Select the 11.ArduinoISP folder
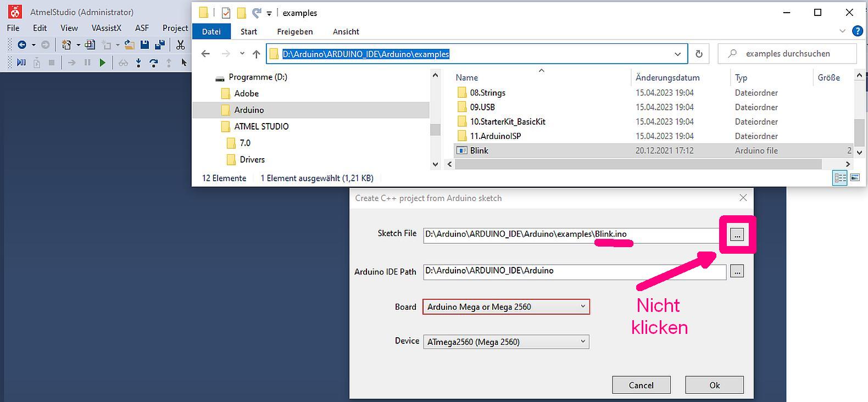This screenshot has width=868, height=402. click(495, 136)
